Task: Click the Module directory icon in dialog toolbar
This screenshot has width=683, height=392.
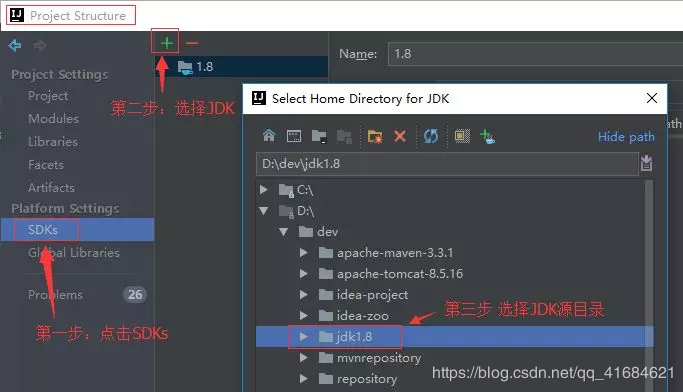Action: coord(345,137)
